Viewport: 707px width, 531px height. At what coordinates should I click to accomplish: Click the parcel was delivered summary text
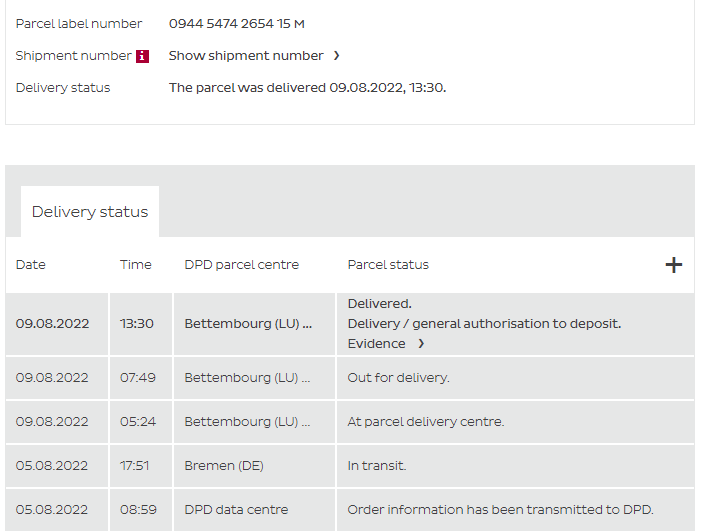click(307, 88)
